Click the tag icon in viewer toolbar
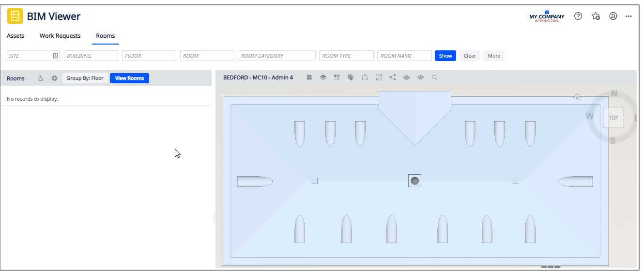 tap(351, 77)
